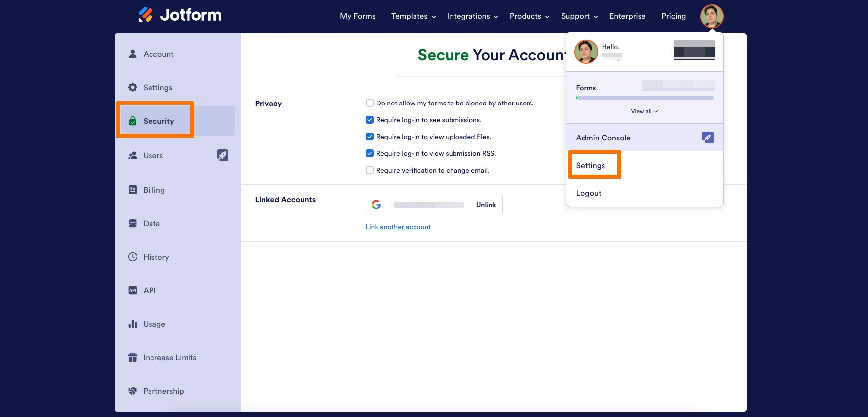Click the Usage bar chart icon
Image resolution: width=868 pixels, height=417 pixels.
[133, 324]
